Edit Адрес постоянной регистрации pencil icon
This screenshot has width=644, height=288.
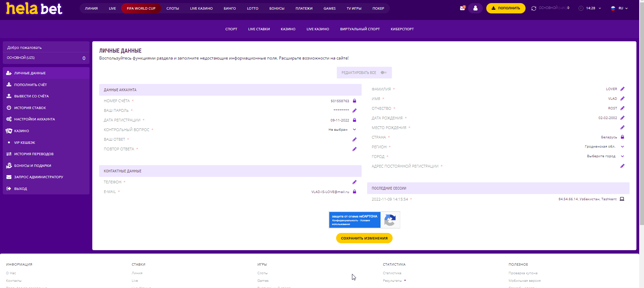tap(622, 166)
